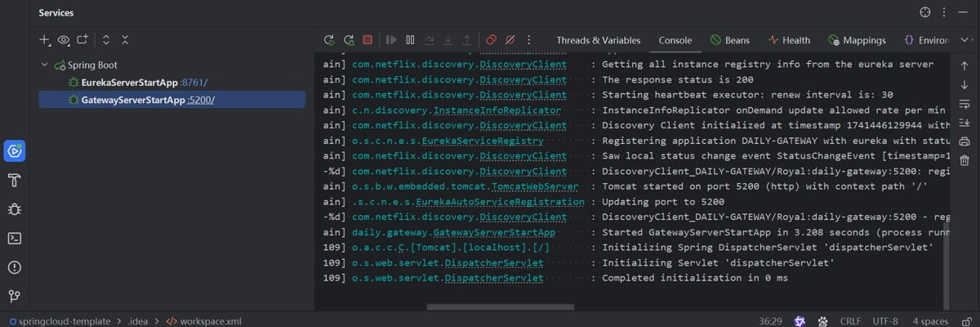Image resolution: width=980 pixels, height=327 pixels.
Task: Change 4 spaces indent setting
Action: [930, 321]
